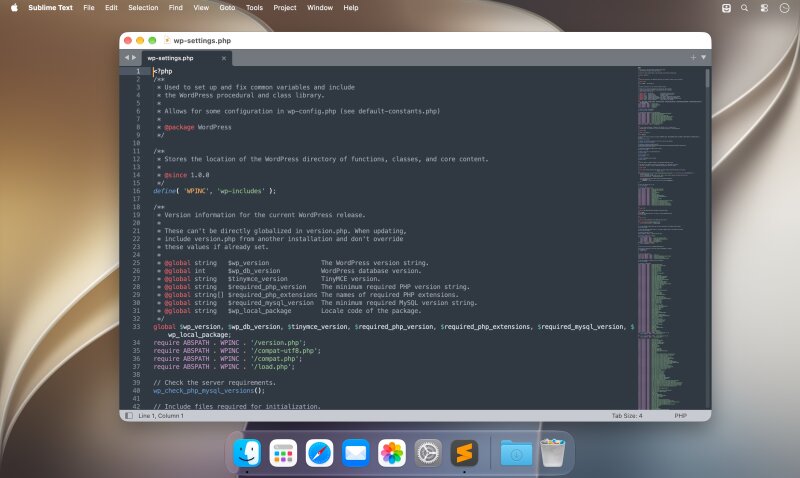Open the Tab Size: 4 selector
This screenshot has height=478, width=800.
tap(627, 416)
